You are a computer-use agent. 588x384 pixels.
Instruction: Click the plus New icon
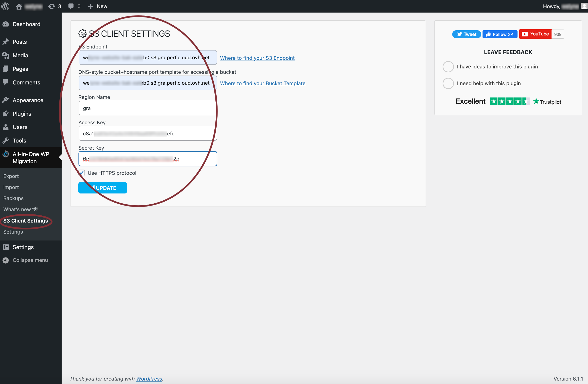[x=91, y=6]
